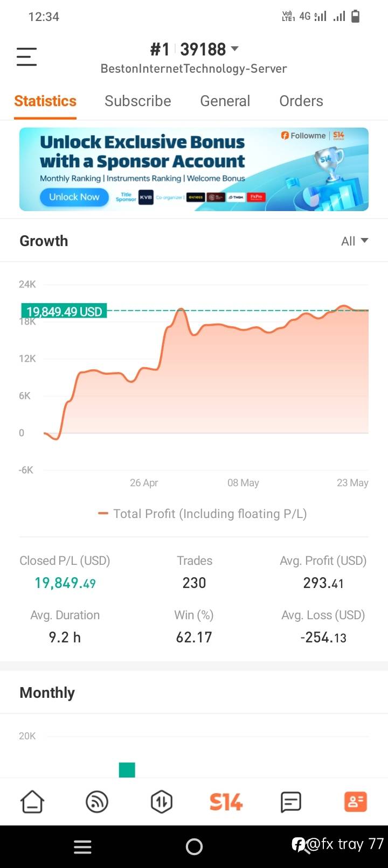Viewport: 388px width, 868px height.
Task: Tap the orange account profile icon
Action: [x=355, y=802]
